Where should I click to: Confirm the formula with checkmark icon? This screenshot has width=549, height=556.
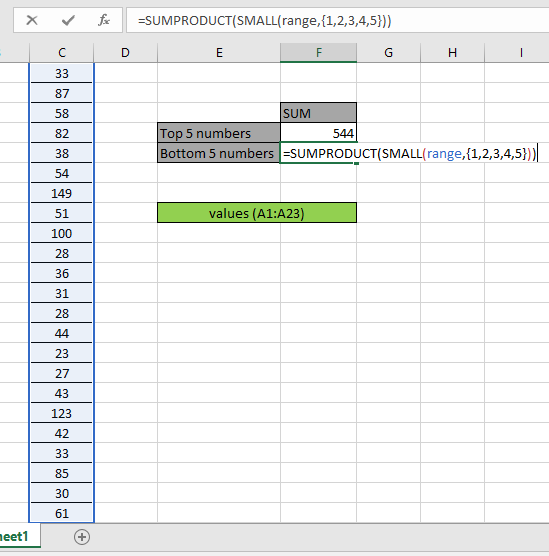pyautogui.click(x=68, y=20)
